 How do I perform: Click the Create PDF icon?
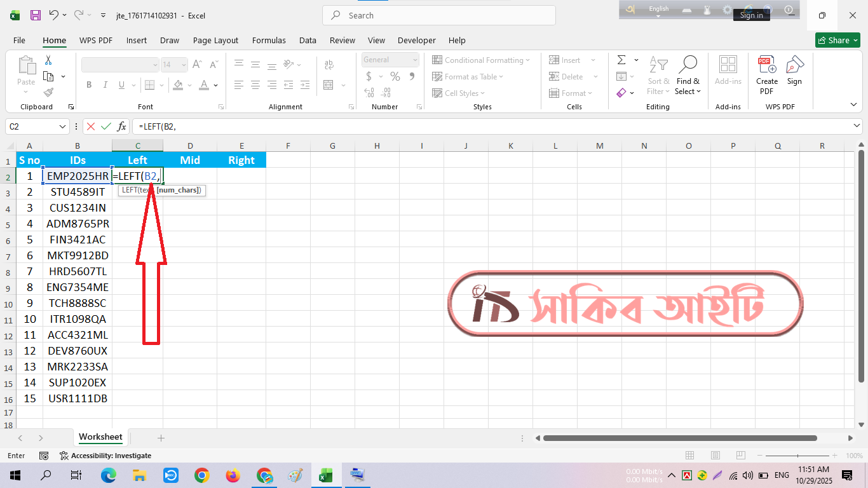coord(766,74)
